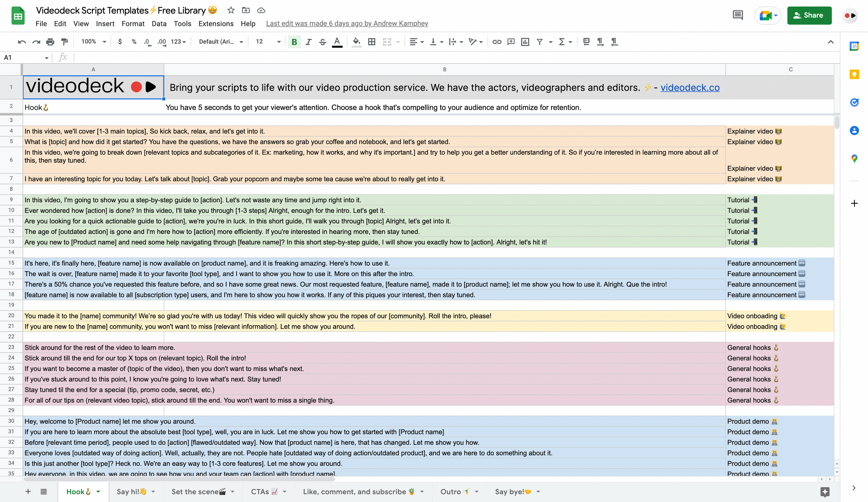Open the insert chart icon
The image size is (868, 502).
click(525, 42)
